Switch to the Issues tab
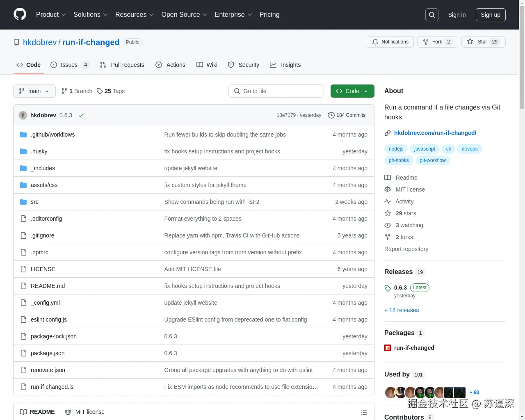The width and height of the screenshot is (525, 420). [x=70, y=65]
